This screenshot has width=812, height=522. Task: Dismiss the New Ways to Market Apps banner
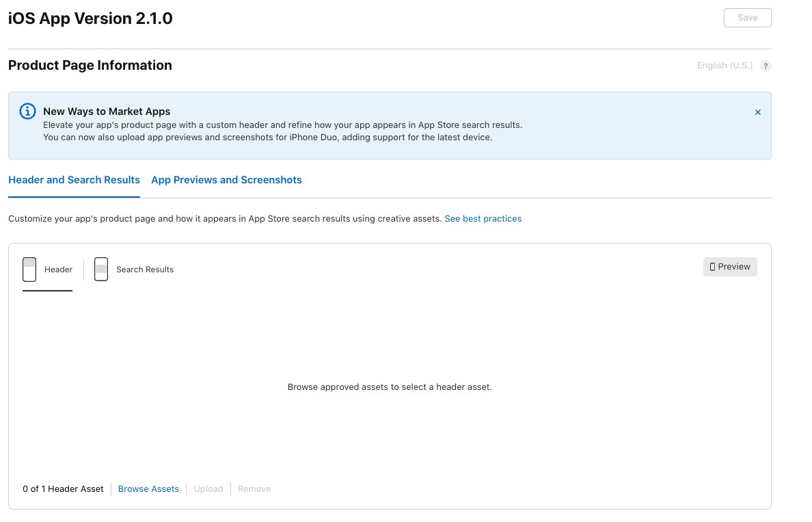point(757,112)
